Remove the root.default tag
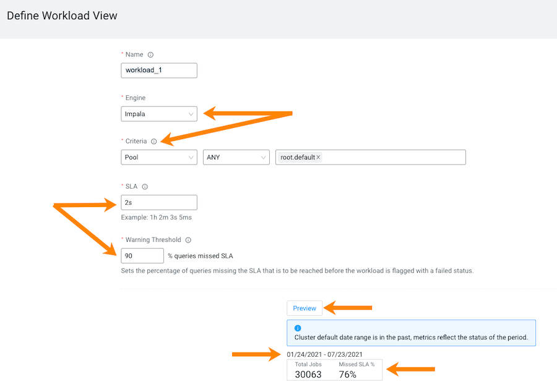Image resolution: width=557 pixels, height=392 pixels. (x=318, y=157)
